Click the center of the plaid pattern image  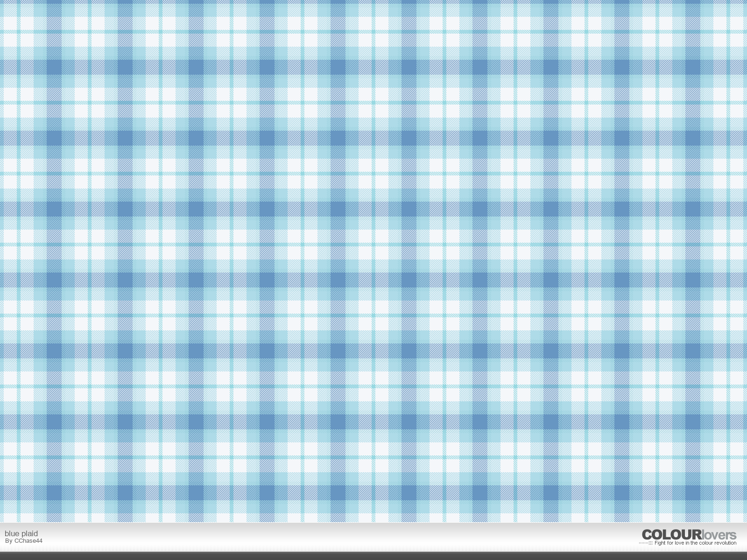tap(373, 261)
